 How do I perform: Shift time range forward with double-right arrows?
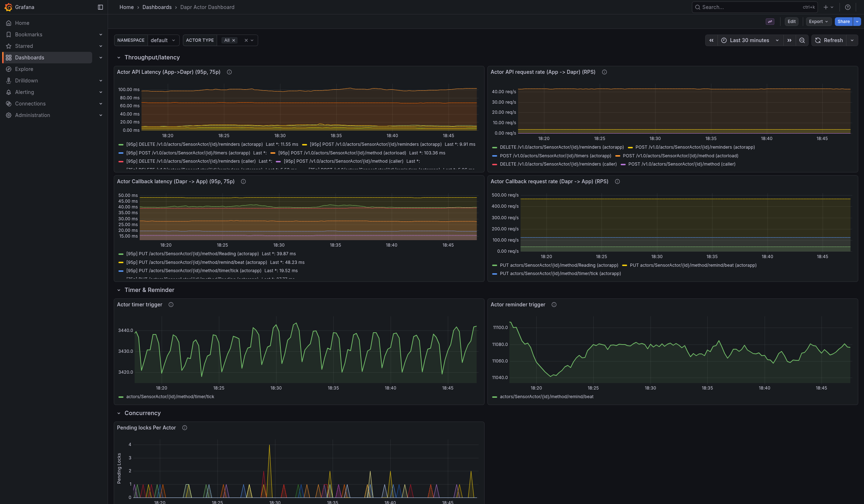tap(789, 40)
